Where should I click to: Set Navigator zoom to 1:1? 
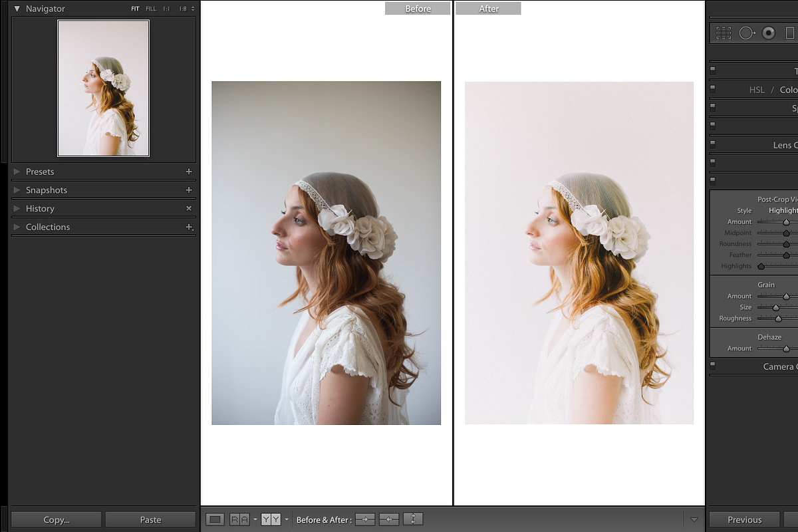pyautogui.click(x=167, y=9)
